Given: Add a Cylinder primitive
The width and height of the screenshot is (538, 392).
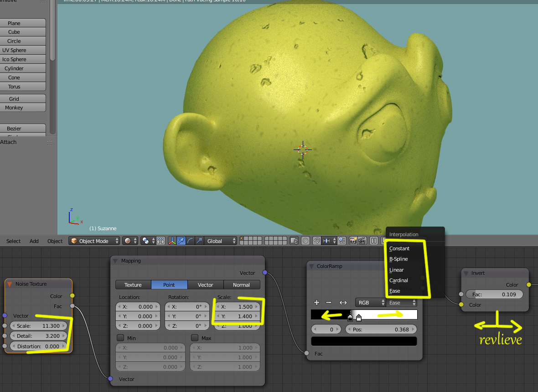Looking at the screenshot, I should pyautogui.click(x=22, y=68).
